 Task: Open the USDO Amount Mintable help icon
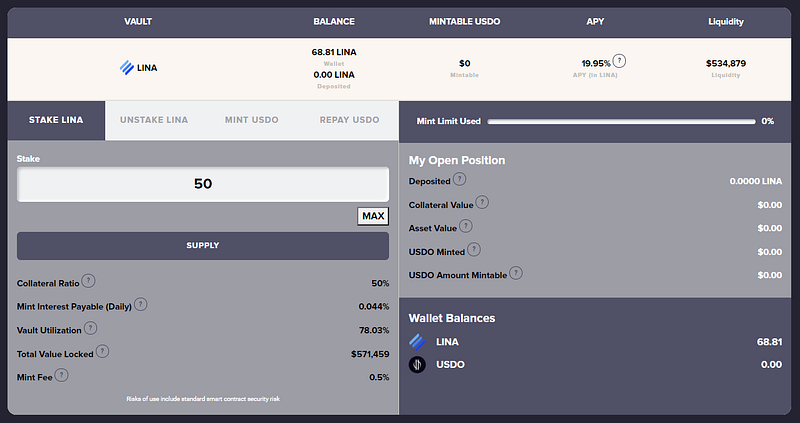click(x=516, y=273)
